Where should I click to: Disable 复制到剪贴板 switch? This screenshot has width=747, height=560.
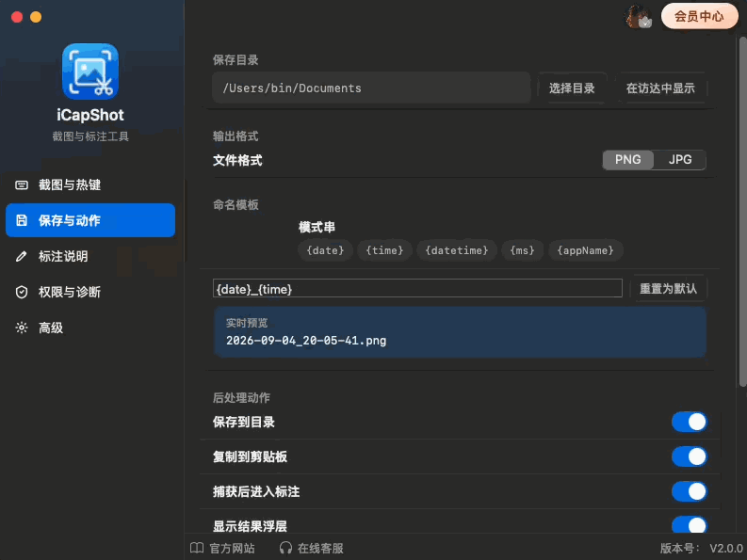pyautogui.click(x=689, y=456)
